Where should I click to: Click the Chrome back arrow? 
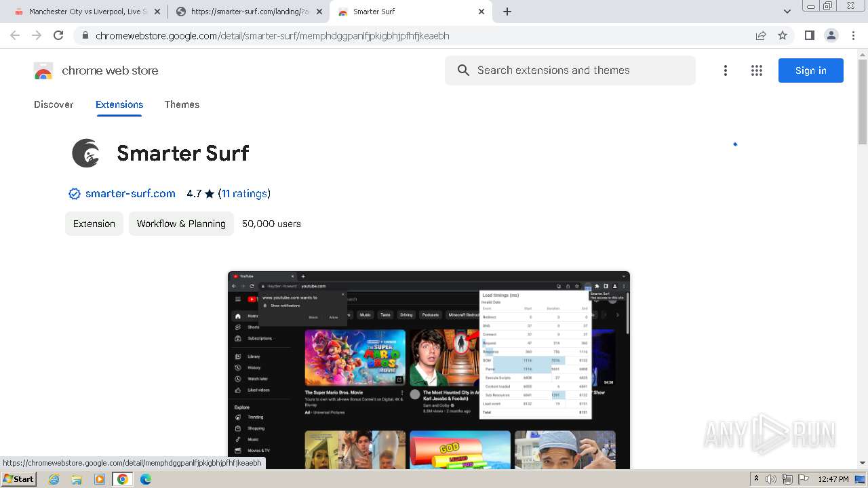tap(15, 35)
